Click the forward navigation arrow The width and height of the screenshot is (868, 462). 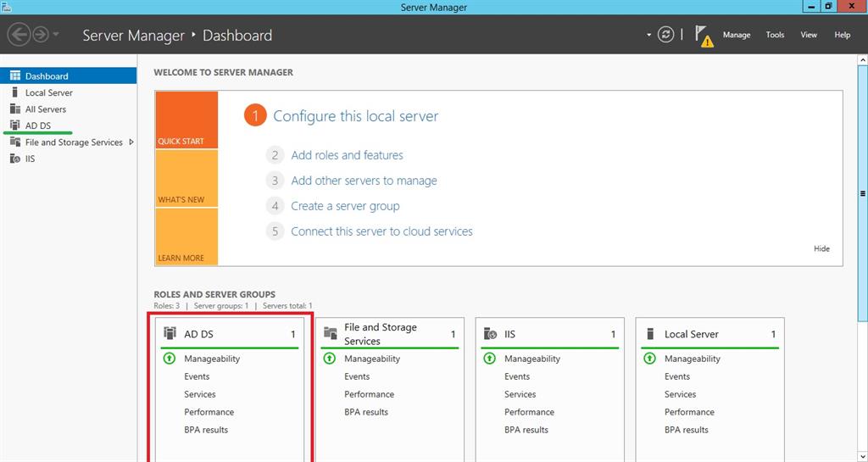coord(41,35)
